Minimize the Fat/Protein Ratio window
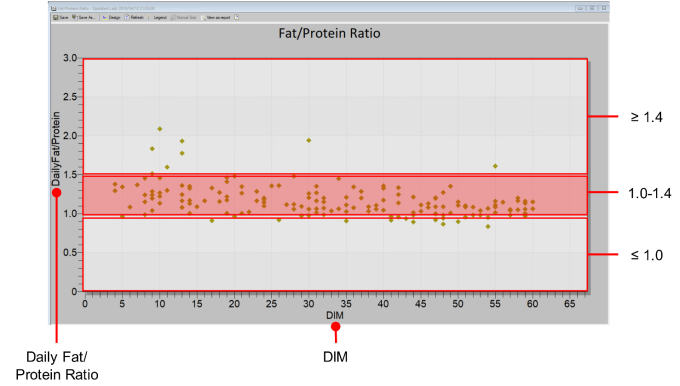680x386 pixels. [580, 8]
